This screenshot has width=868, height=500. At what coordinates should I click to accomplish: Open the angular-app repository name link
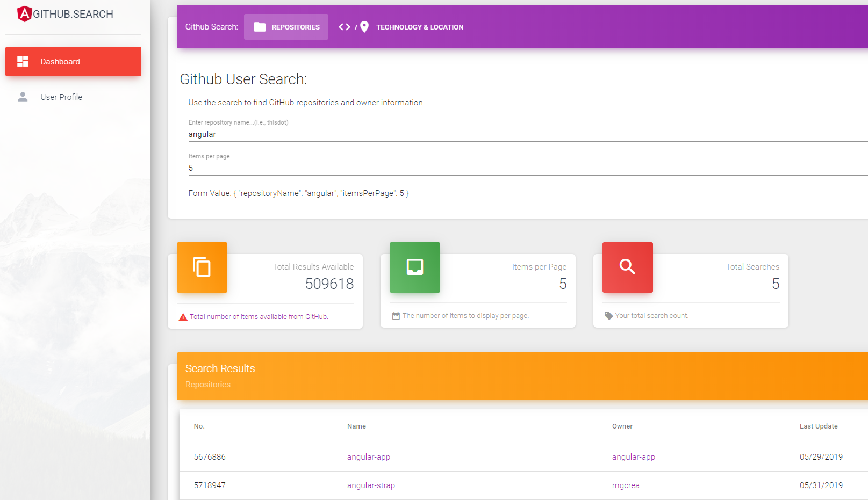(369, 457)
